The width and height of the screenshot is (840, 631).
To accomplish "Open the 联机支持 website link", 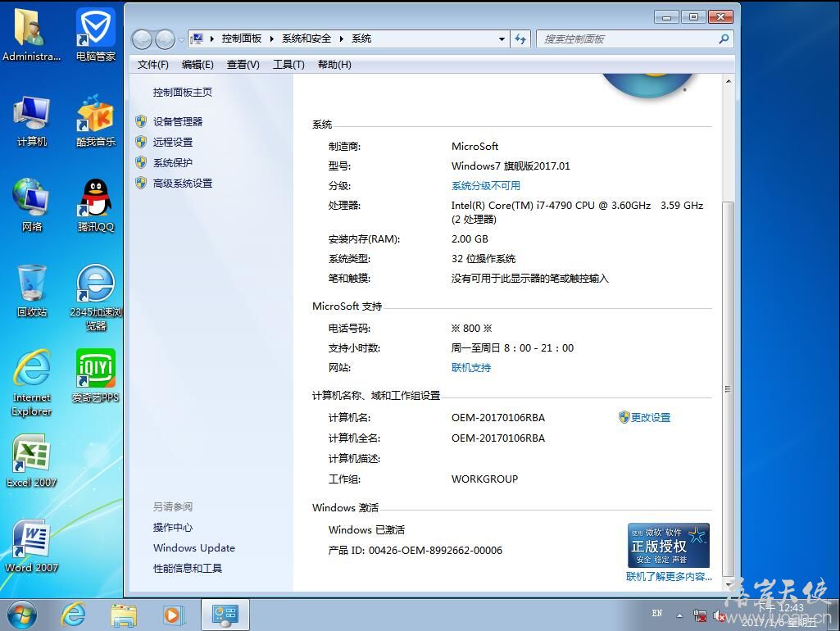I will pyautogui.click(x=471, y=368).
